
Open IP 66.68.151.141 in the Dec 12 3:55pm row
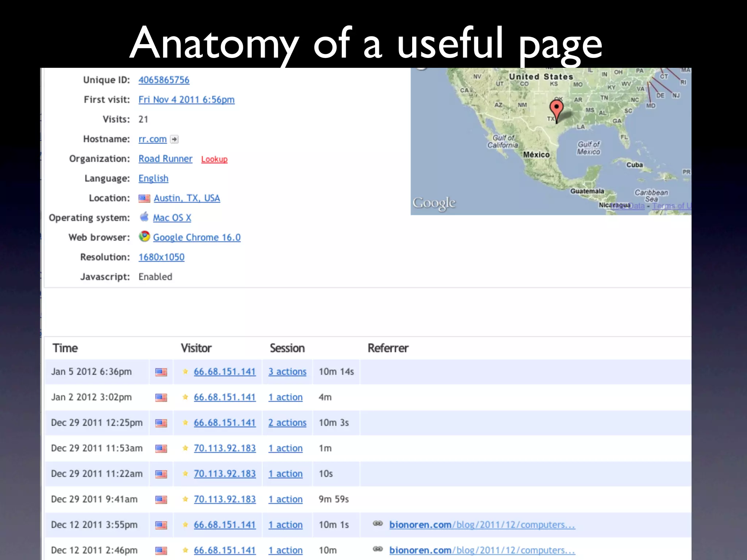point(225,525)
